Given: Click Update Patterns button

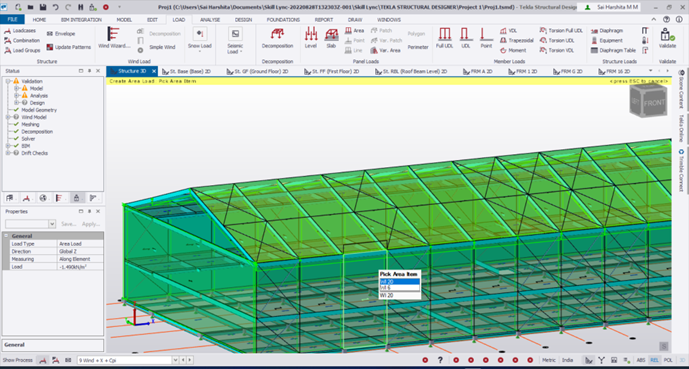Looking at the screenshot, I should point(69,47).
